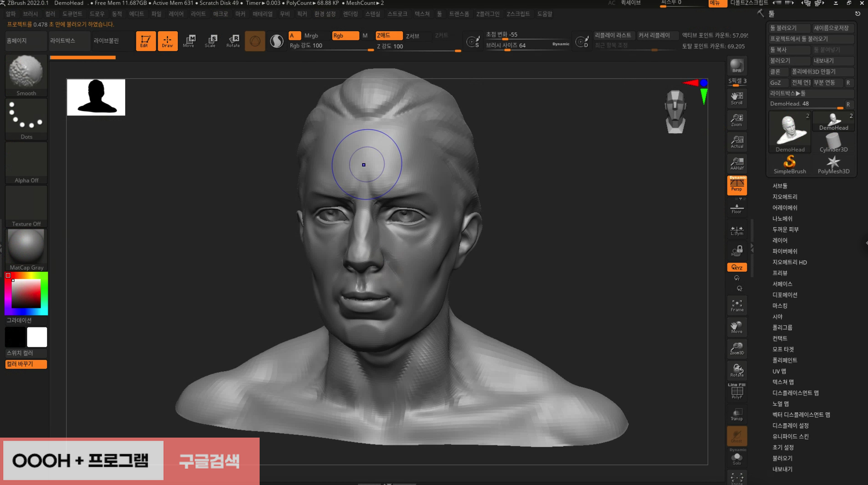
Task: Click the Transp transparency icon
Action: pyautogui.click(x=736, y=414)
